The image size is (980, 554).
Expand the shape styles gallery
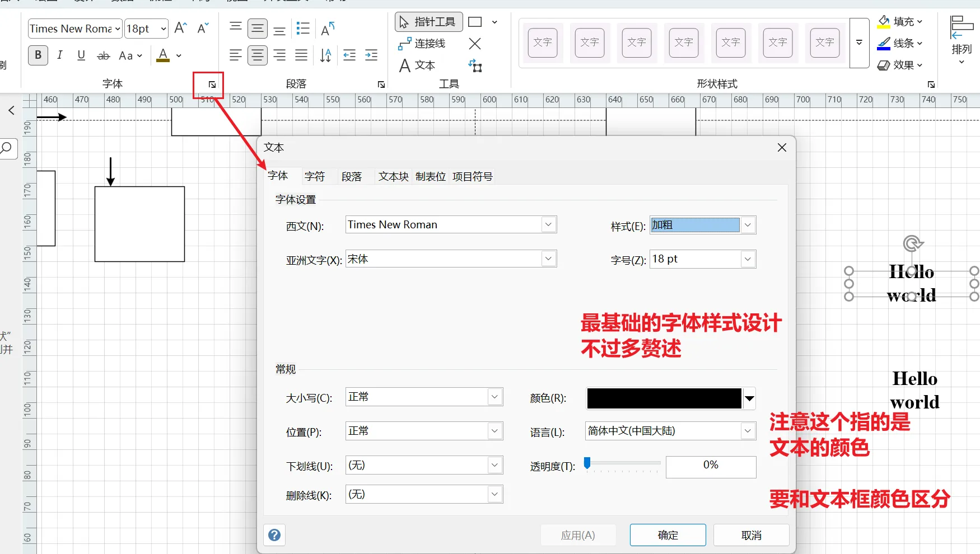(x=859, y=43)
